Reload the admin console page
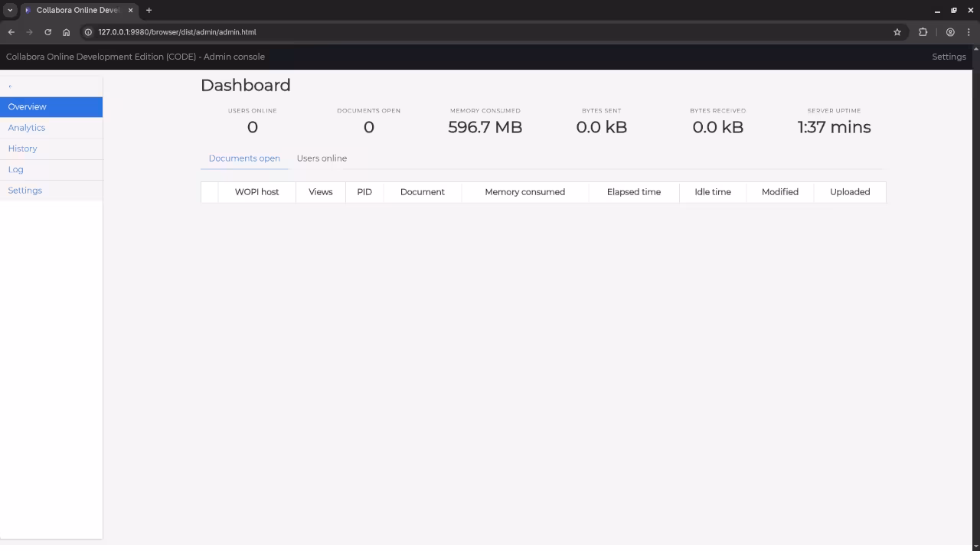Image resolution: width=980 pixels, height=551 pixels. pos(47,32)
